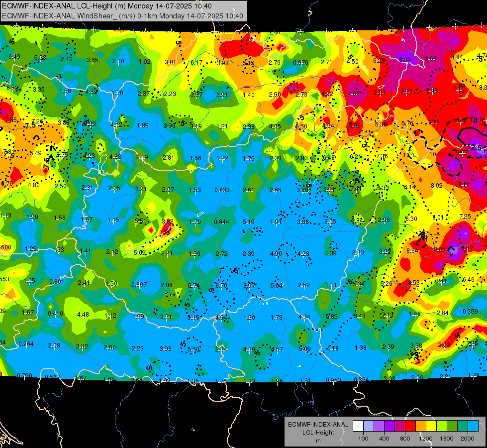The image size is (487, 448).
Task: Click wind shear value 0.410
Action: pyautogui.click(x=56, y=314)
